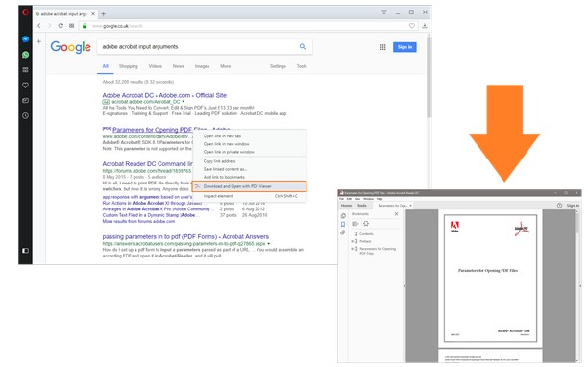Screen dimensions: 588x367
Task: Click the blue magnifier search button
Action: click(303, 47)
